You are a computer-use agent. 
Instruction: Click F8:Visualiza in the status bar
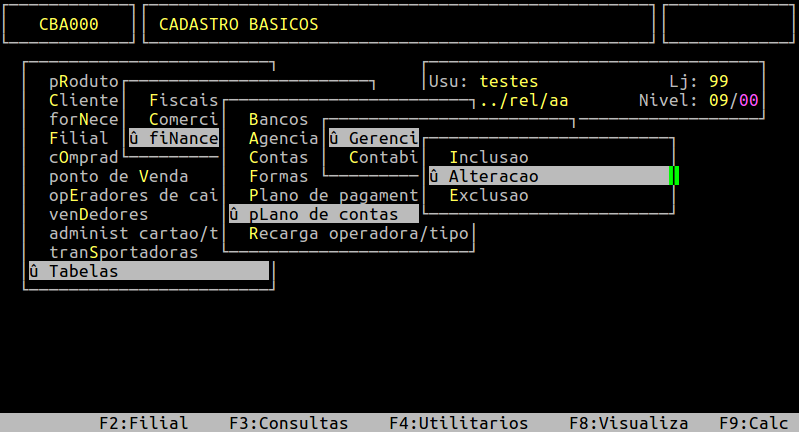628,423
